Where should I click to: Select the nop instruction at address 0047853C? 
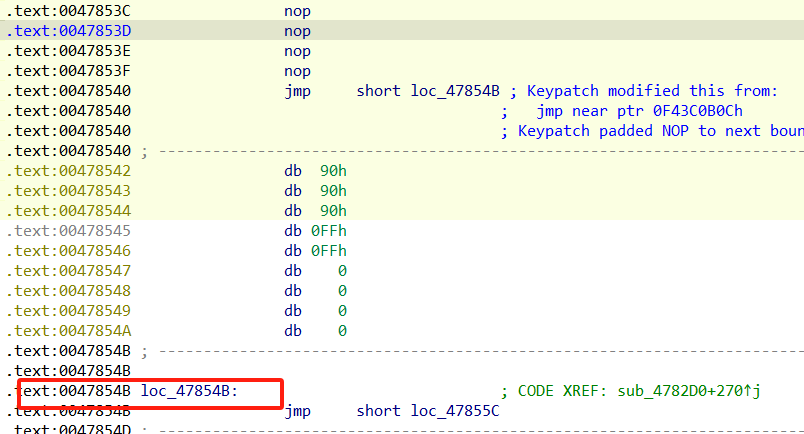(x=297, y=11)
